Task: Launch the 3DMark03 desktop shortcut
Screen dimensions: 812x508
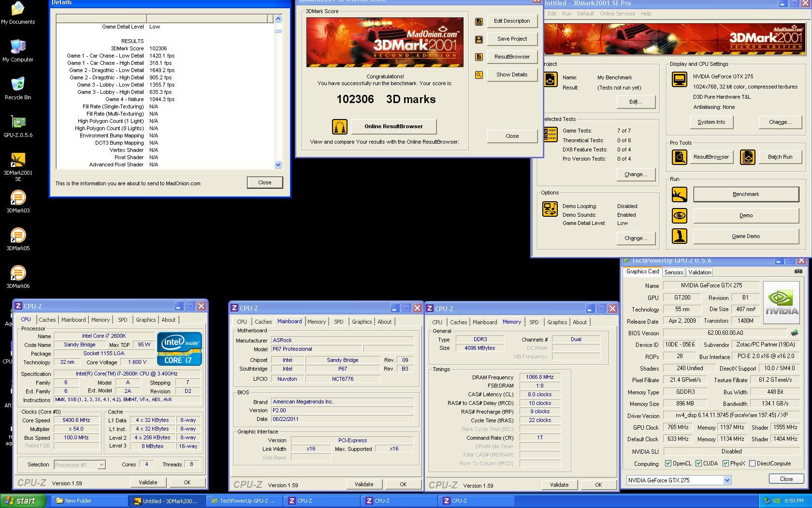Action: pos(18,202)
